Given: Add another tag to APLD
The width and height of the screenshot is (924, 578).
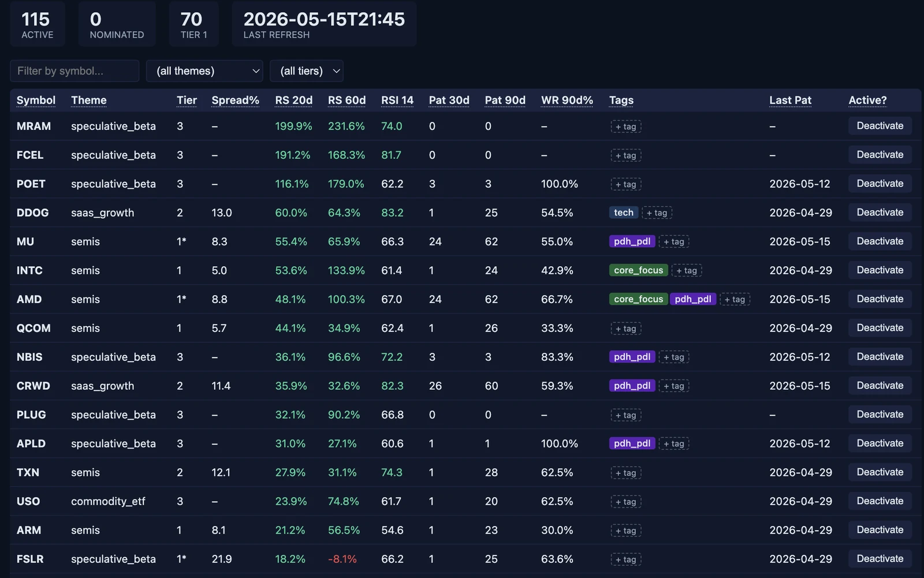Looking at the screenshot, I should click(x=674, y=444).
